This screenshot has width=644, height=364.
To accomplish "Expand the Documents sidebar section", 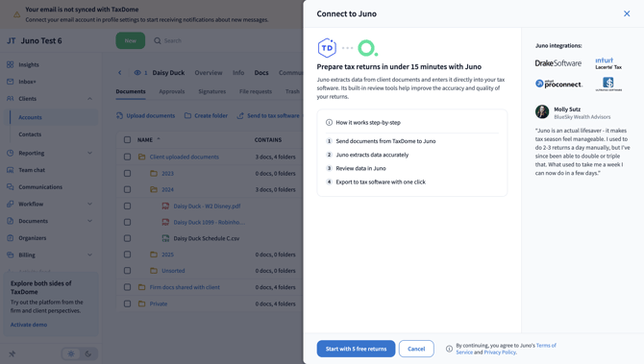I will tap(90, 221).
